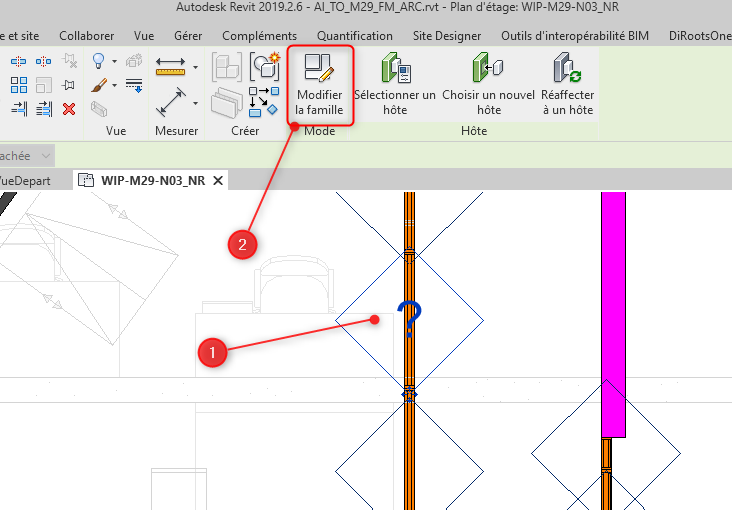
Task: Switch to the Quantification ribbon tab
Action: (354, 35)
